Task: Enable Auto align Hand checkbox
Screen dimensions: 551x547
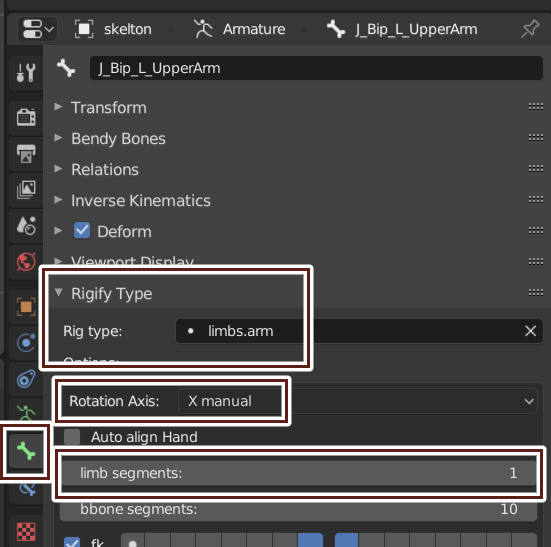Action: click(72, 437)
